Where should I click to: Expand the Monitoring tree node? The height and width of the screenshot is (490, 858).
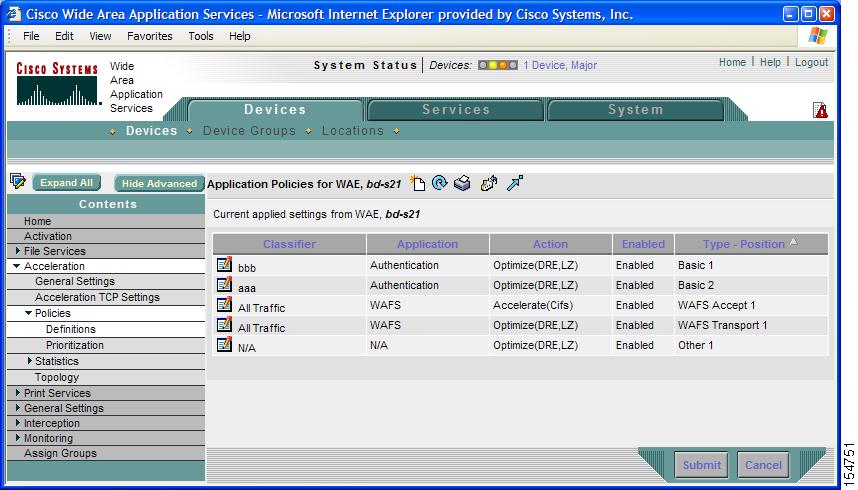tap(18, 437)
